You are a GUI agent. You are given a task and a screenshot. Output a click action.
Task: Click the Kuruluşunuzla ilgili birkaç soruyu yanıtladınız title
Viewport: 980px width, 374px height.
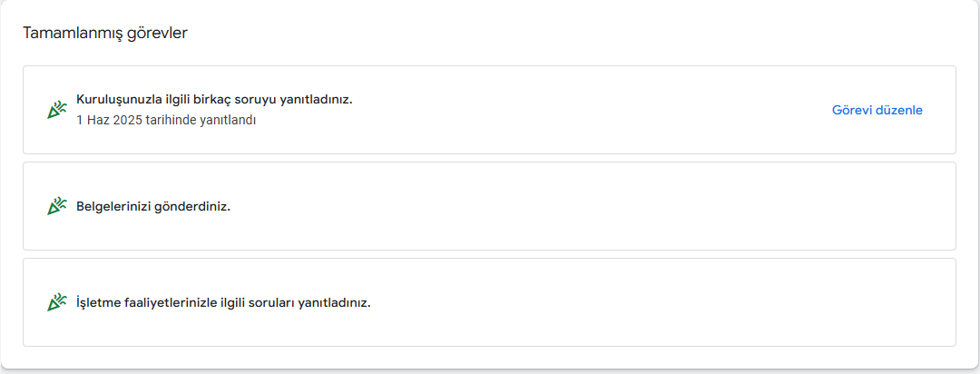pyautogui.click(x=214, y=100)
